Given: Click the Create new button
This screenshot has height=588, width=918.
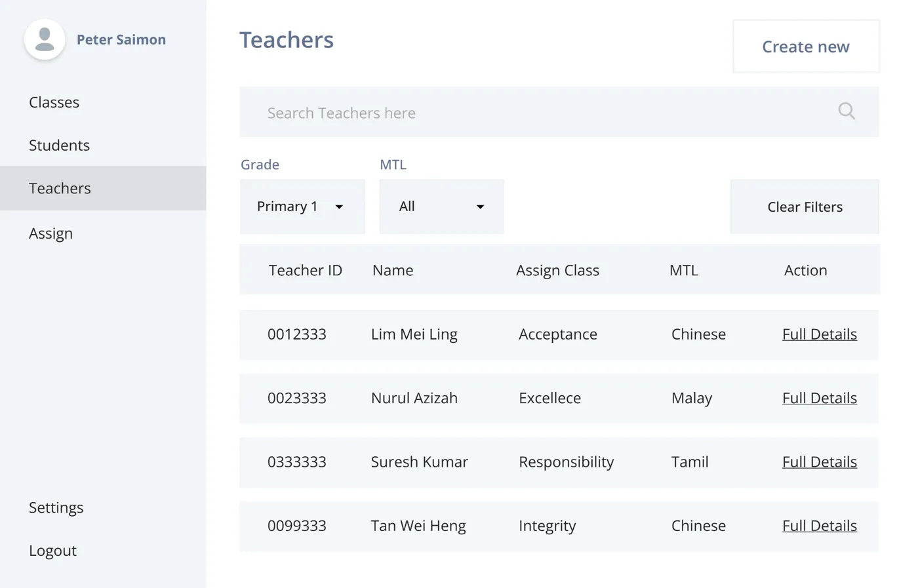Looking at the screenshot, I should pyautogui.click(x=806, y=47).
